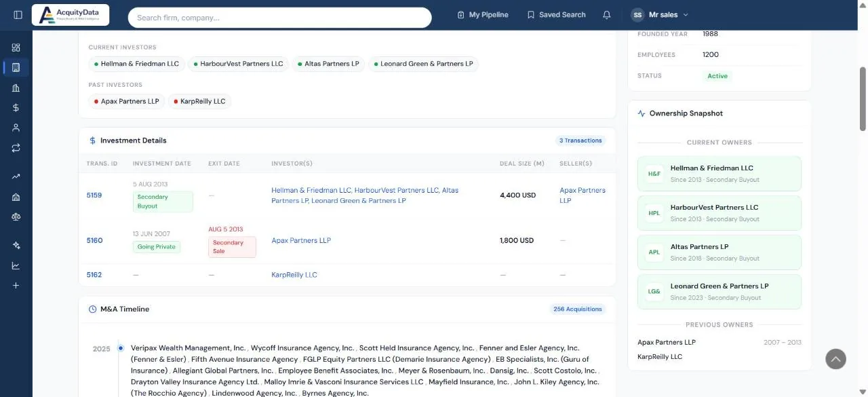Screen dimensions: 868x397
Task: Open investors link in transaction 5159 row
Action: click(x=365, y=195)
